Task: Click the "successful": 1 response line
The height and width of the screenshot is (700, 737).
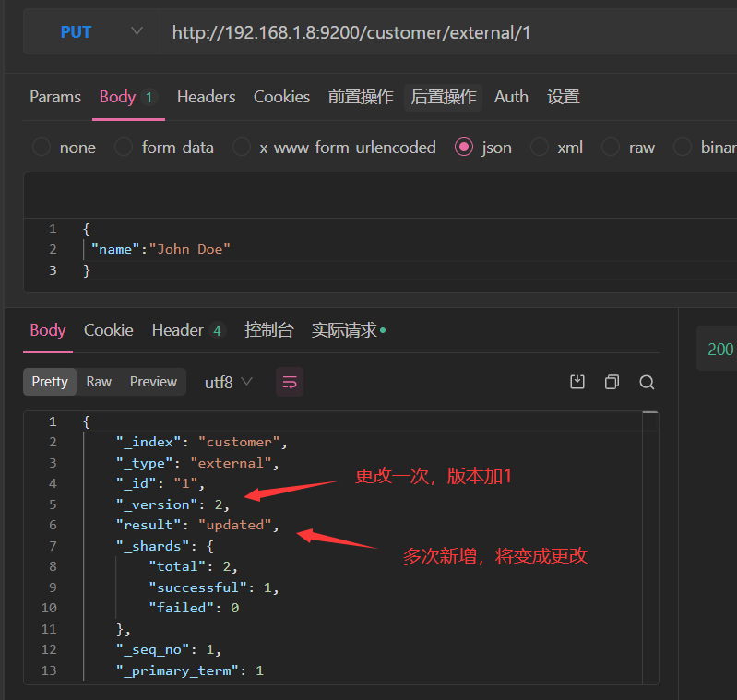Action: coord(214,587)
